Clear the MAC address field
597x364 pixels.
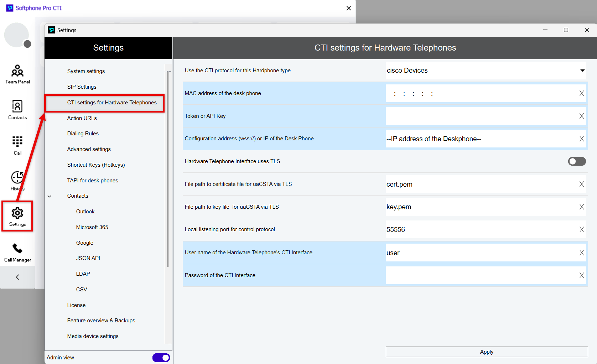pos(581,93)
